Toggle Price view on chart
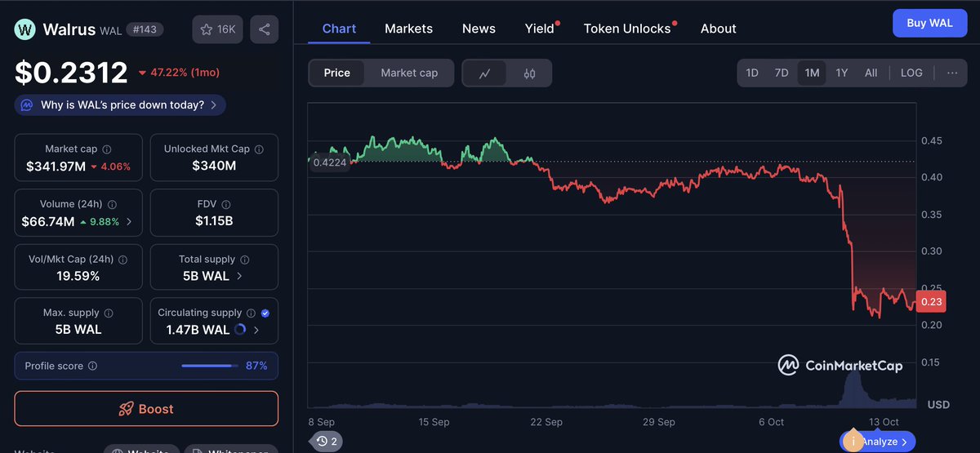Viewport: 980px width, 453px height. pyautogui.click(x=336, y=73)
